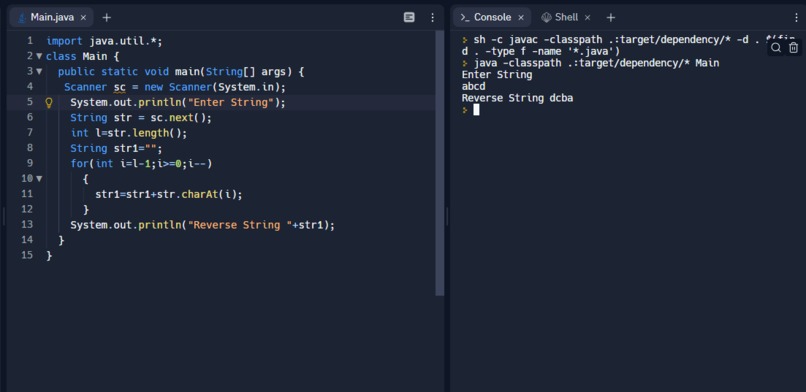Click 'Enter String' in console output
This screenshot has height=392, width=806.
tap(497, 75)
